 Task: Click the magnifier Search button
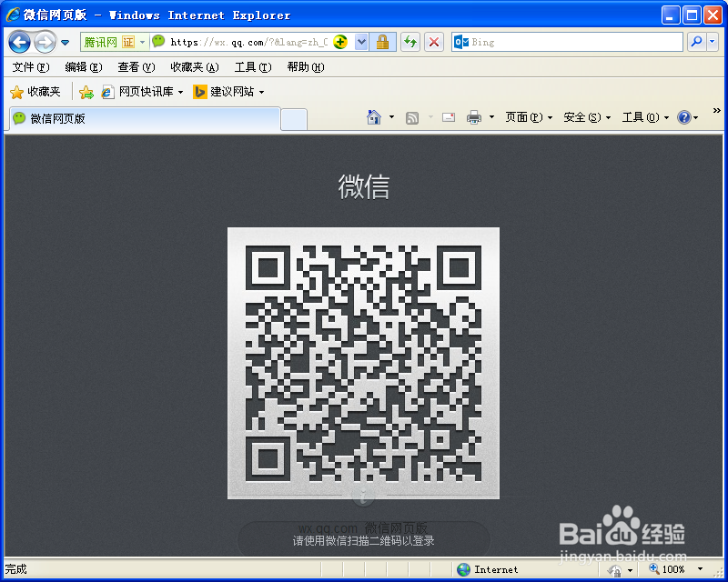(x=696, y=42)
